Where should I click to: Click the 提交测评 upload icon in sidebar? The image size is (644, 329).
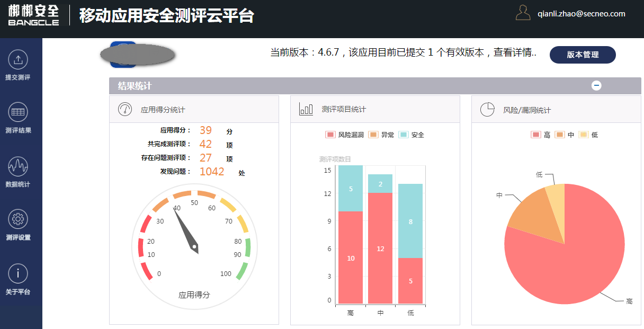[18, 59]
